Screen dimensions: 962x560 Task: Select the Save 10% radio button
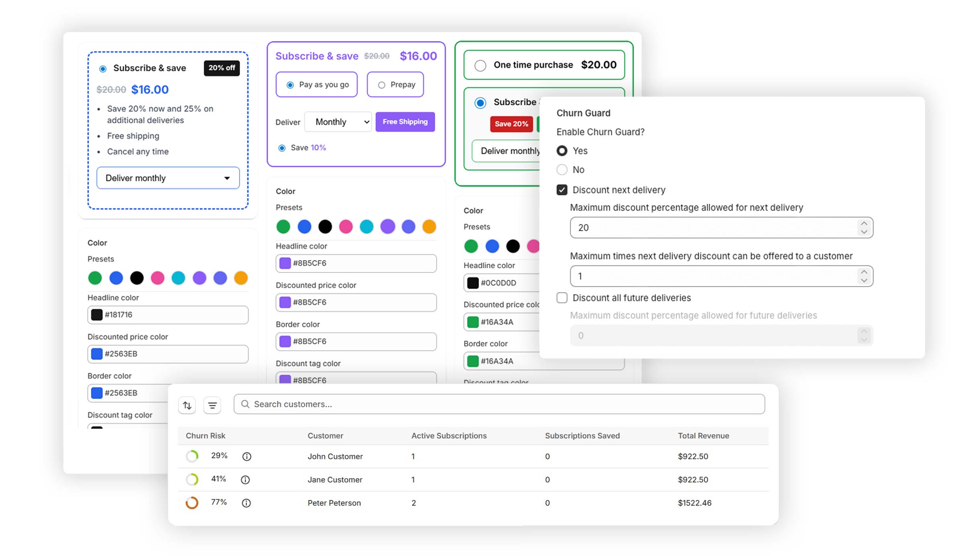pos(282,148)
